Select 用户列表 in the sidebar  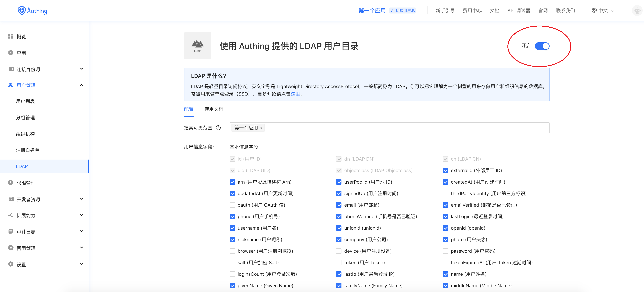(x=25, y=101)
